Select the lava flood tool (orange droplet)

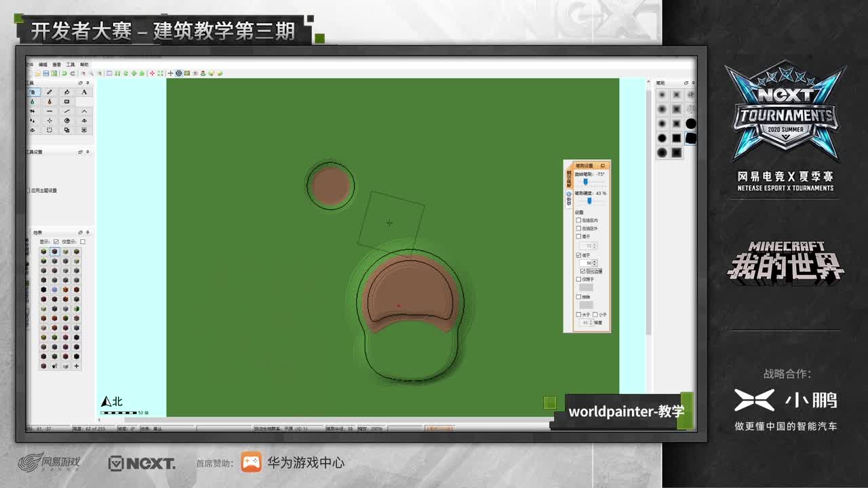50,101
